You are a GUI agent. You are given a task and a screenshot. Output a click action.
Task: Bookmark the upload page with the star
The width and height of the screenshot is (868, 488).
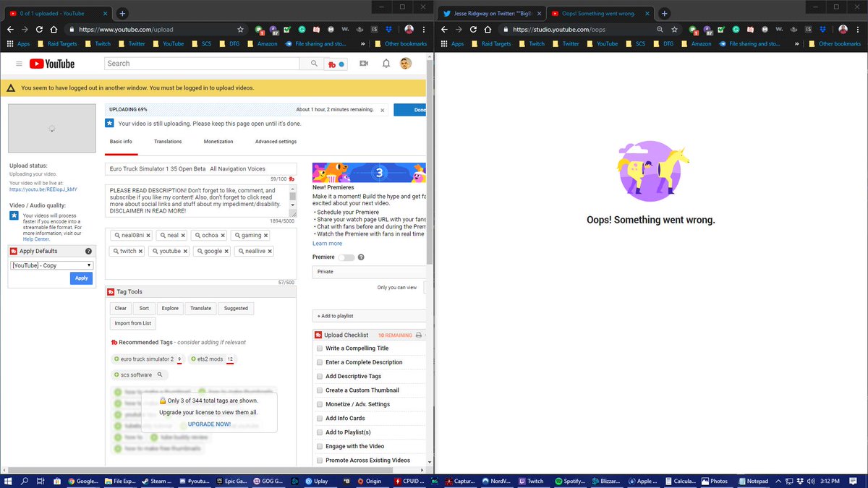[241, 30]
